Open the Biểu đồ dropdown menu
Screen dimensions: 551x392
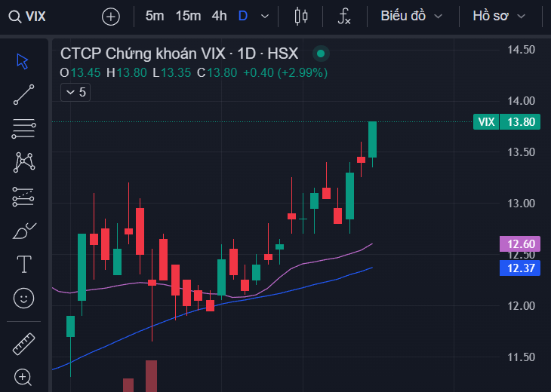pyautogui.click(x=411, y=16)
